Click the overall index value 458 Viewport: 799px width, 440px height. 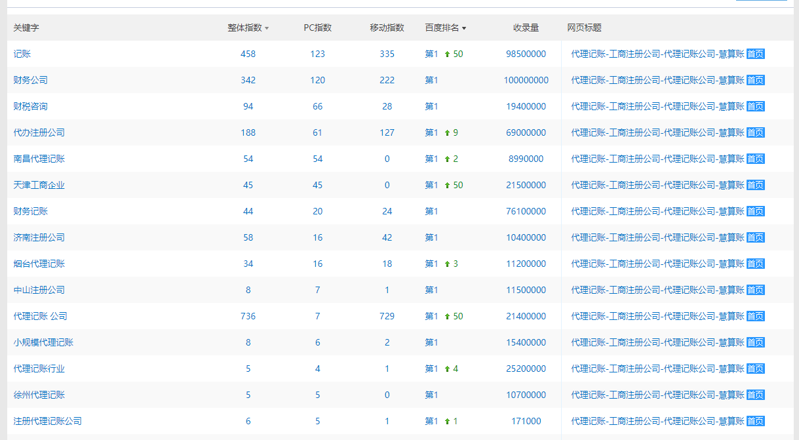[248, 54]
